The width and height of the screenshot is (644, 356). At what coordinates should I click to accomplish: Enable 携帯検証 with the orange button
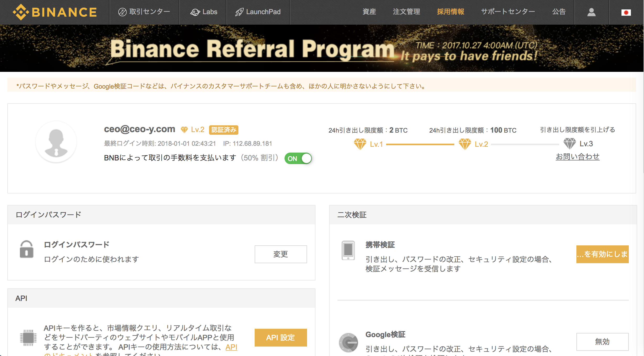602,254
